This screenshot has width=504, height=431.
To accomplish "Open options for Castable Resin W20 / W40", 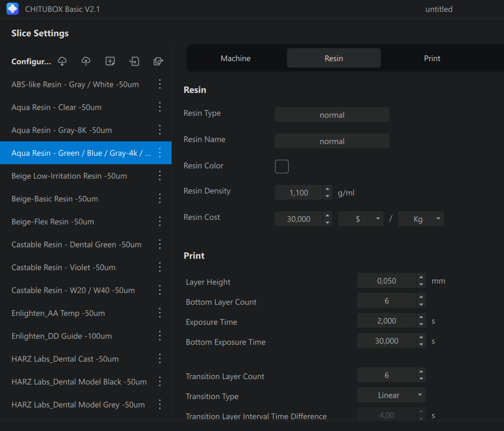I will [160, 290].
